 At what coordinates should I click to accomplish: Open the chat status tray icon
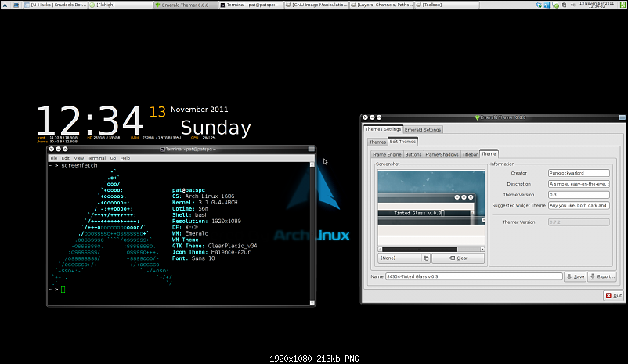tap(555, 5)
